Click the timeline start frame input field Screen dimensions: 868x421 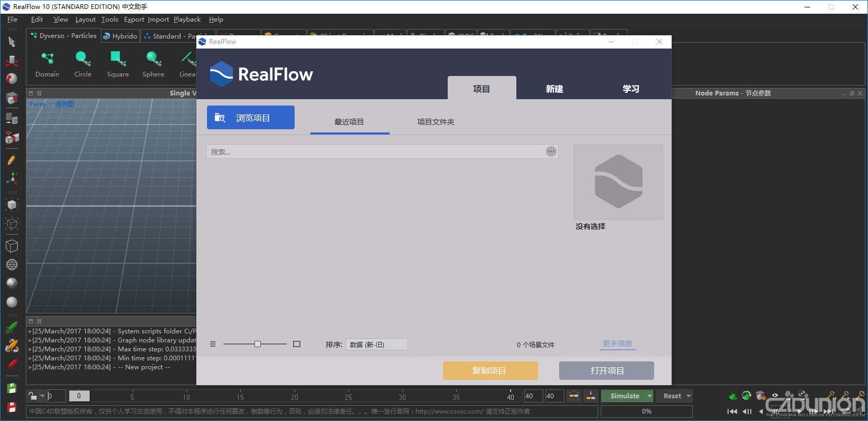click(56, 396)
